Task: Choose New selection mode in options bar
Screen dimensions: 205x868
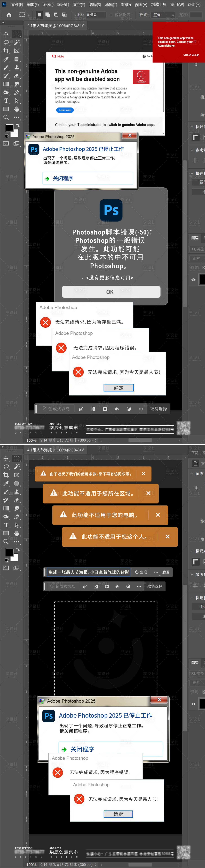Action: point(39,15)
